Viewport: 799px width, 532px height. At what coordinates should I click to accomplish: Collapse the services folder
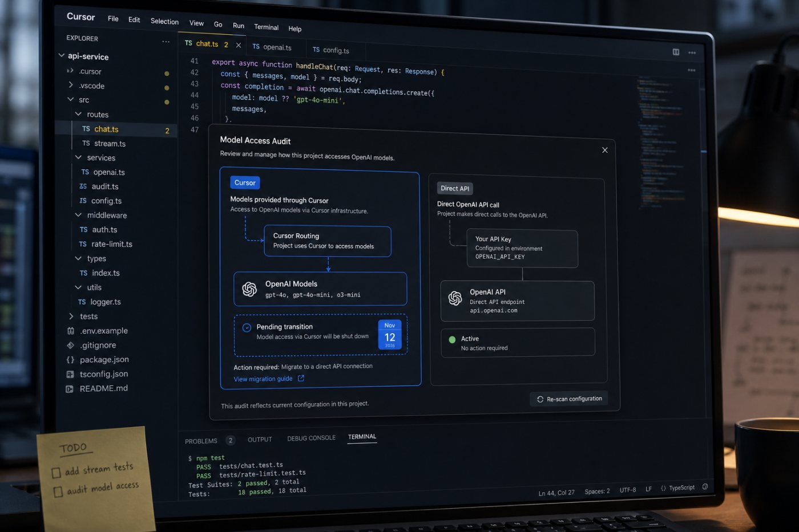tap(79, 157)
